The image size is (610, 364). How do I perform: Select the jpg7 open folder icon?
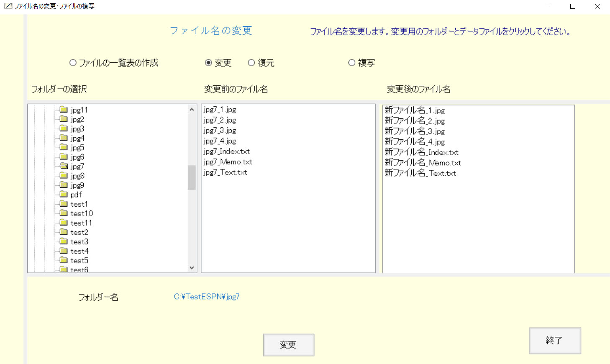pos(64,166)
